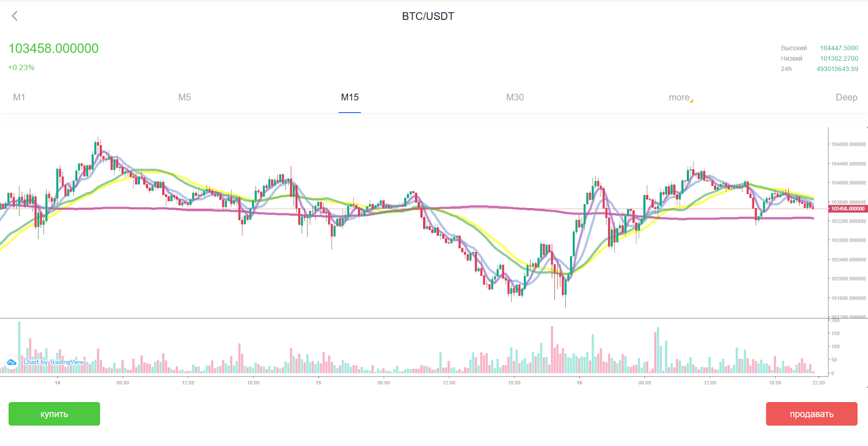This screenshot has width=868, height=446.
Task: Open the Deep tab
Action: (x=846, y=98)
